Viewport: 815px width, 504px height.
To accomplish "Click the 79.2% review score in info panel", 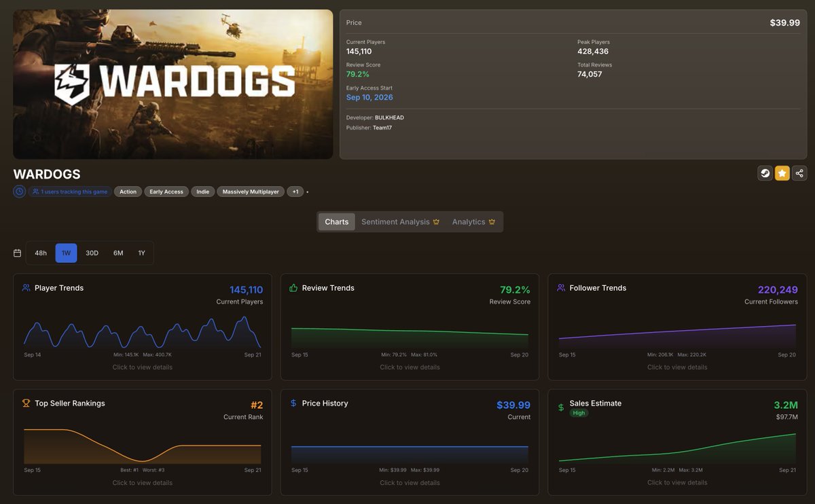I will click(x=358, y=74).
